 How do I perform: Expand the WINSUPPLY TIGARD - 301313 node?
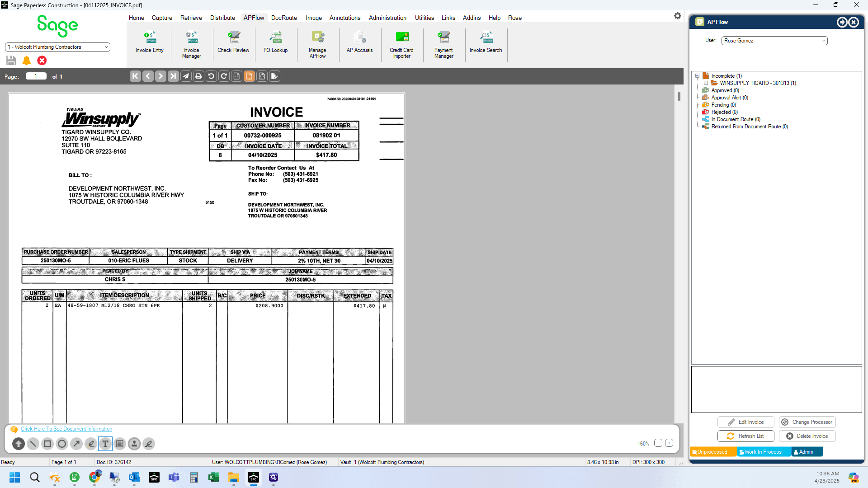coord(706,83)
